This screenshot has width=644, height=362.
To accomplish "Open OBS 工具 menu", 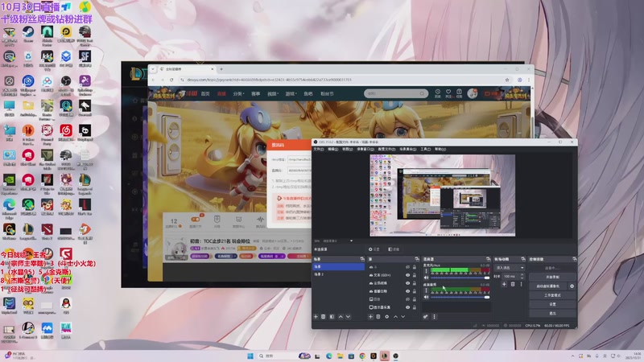I will (426, 149).
